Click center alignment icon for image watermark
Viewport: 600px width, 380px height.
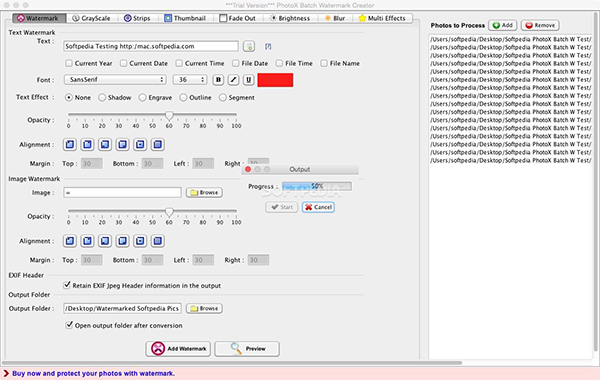click(x=140, y=241)
